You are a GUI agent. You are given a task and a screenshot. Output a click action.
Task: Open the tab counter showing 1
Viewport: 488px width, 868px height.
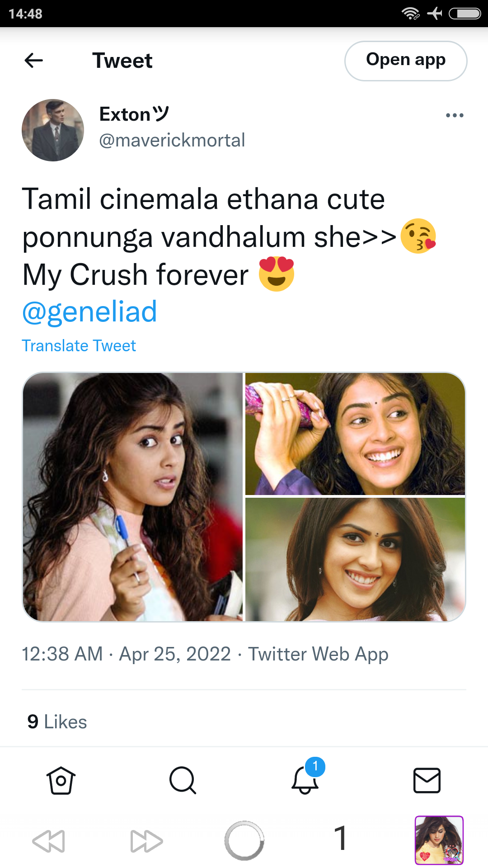click(341, 838)
